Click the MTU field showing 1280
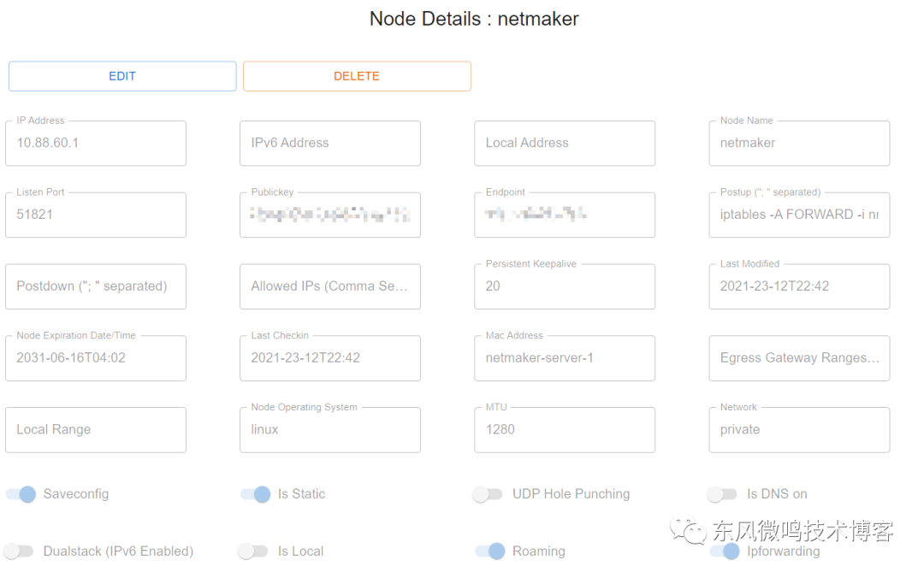 point(565,430)
